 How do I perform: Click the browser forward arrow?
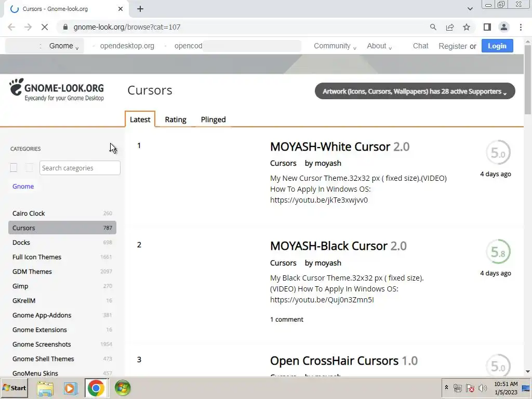tap(28, 27)
